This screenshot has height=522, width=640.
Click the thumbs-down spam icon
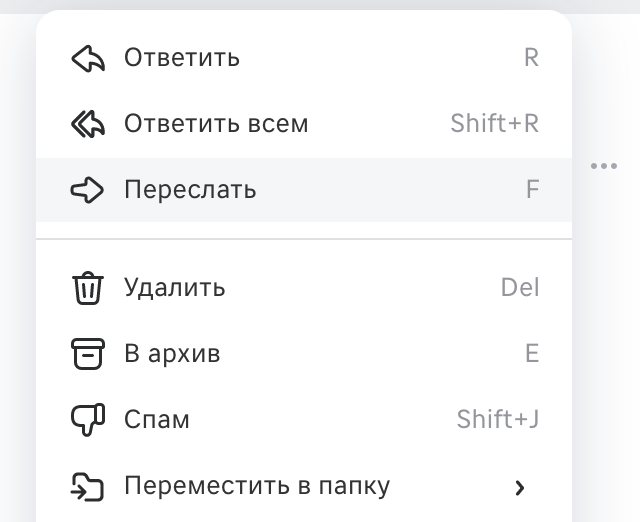[88, 420]
